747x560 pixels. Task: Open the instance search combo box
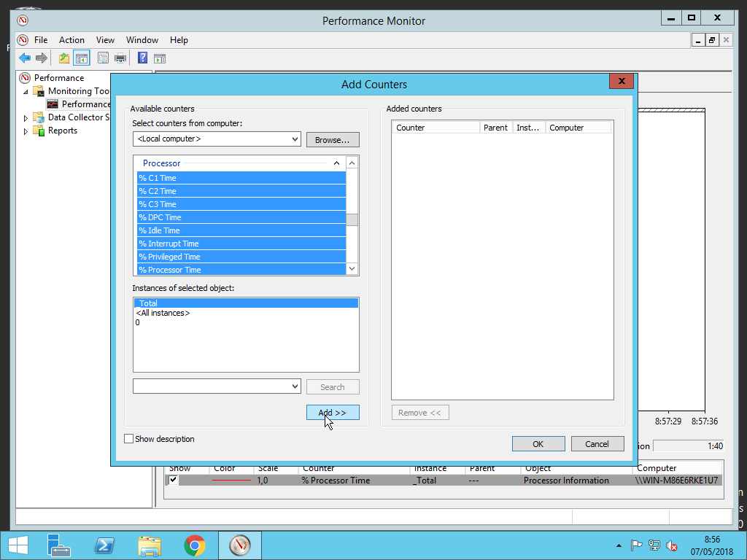click(217, 386)
